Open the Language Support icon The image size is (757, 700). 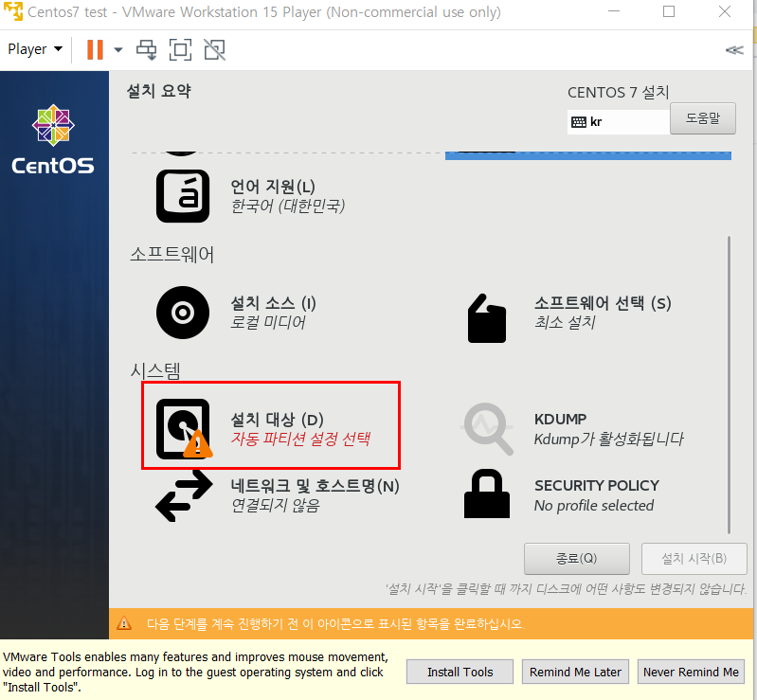tap(183, 196)
